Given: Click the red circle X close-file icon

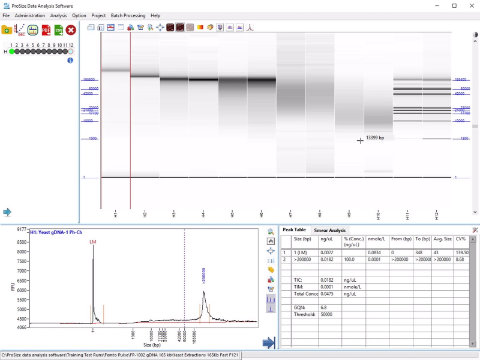Looking at the screenshot, I should pyautogui.click(x=71, y=30).
